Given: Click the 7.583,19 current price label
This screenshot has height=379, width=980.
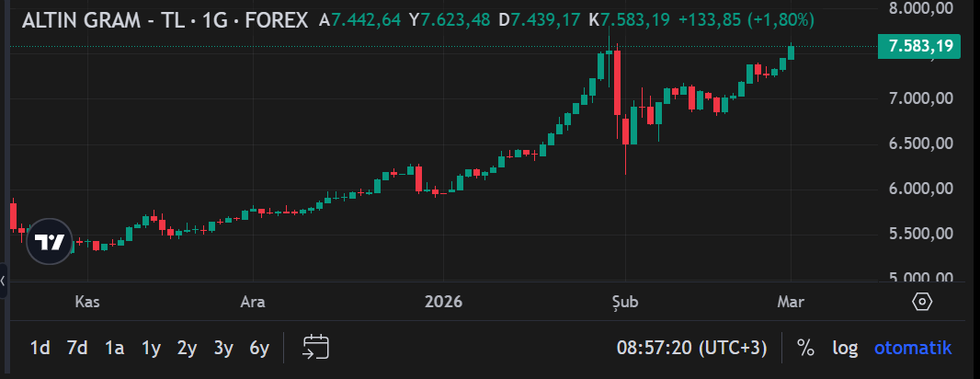Looking at the screenshot, I should click(918, 46).
